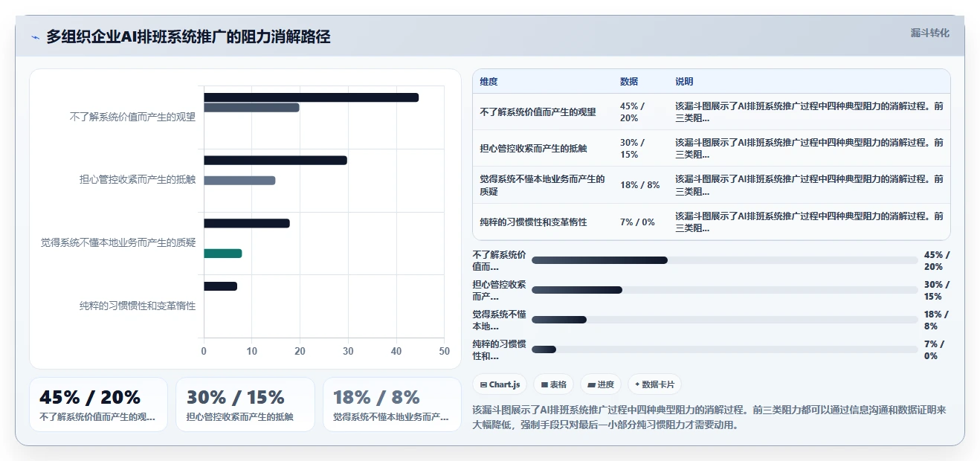Image resolution: width=980 pixels, height=461 pixels.
Task: Click x-axis tick 30 on the chart
Action: click(x=348, y=352)
